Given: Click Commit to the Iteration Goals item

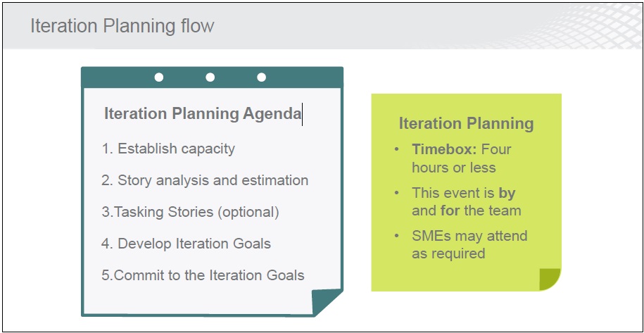Looking at the screenshot, I should 203,275.
